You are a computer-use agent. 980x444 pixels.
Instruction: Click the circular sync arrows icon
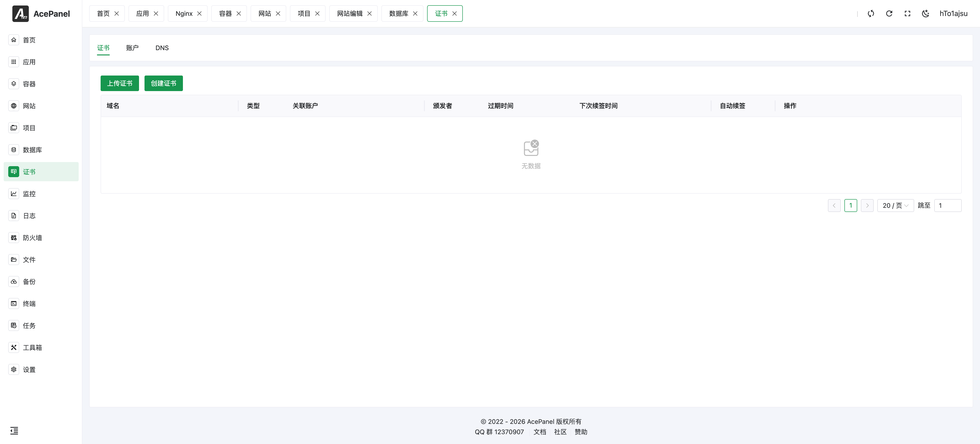pos(871,14)
